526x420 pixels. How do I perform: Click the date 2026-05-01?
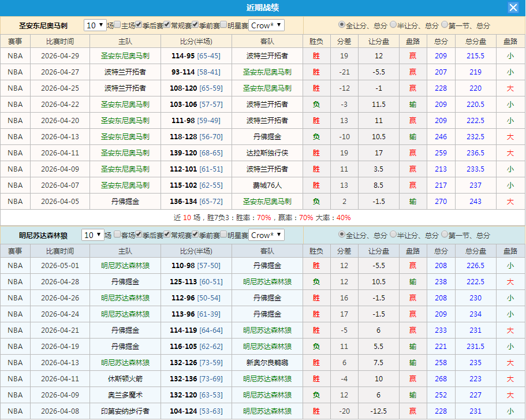tap(60, 266)
